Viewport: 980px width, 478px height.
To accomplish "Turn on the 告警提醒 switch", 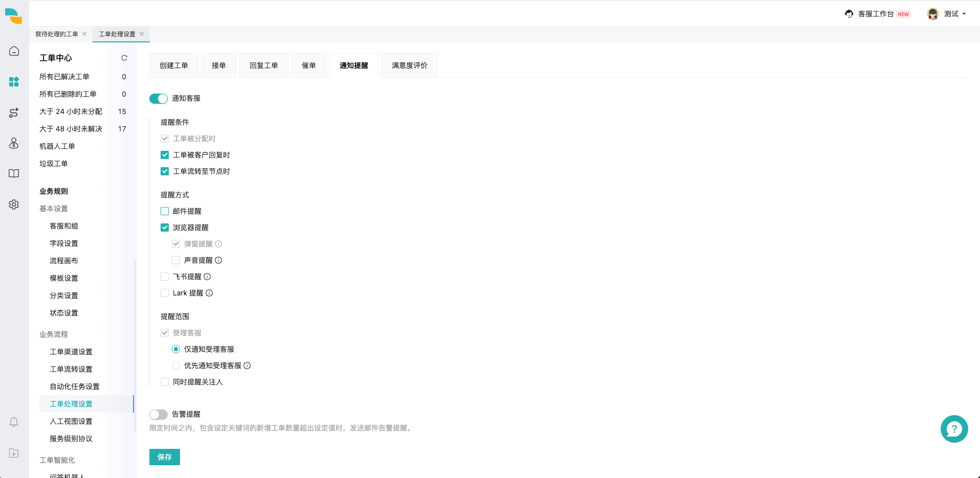I will tap(159, 415).
